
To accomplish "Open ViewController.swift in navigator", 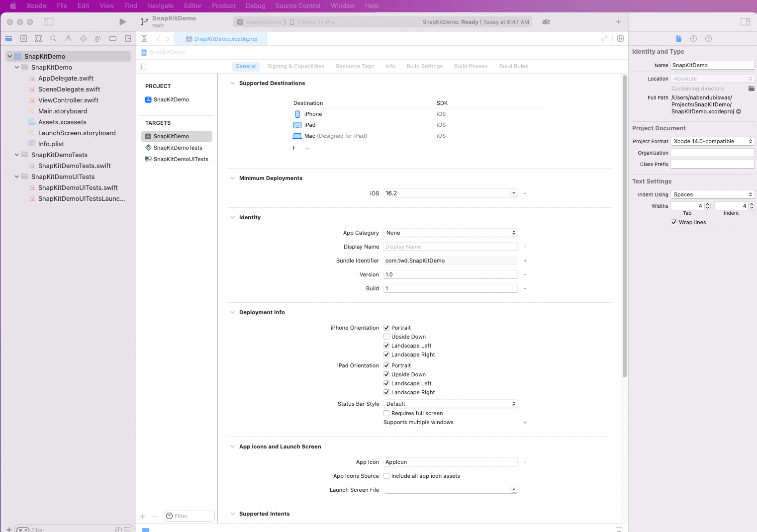I will 68,100.
